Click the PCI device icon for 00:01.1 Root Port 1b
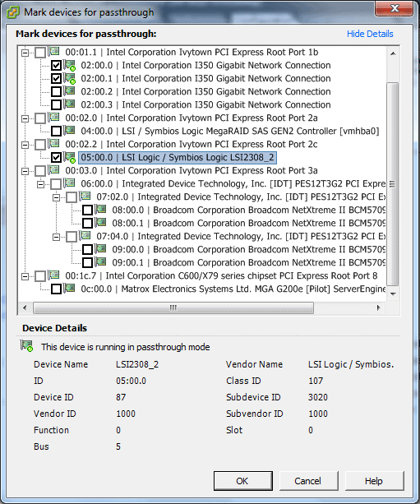 pyautogui.click(x=54, y=51)
